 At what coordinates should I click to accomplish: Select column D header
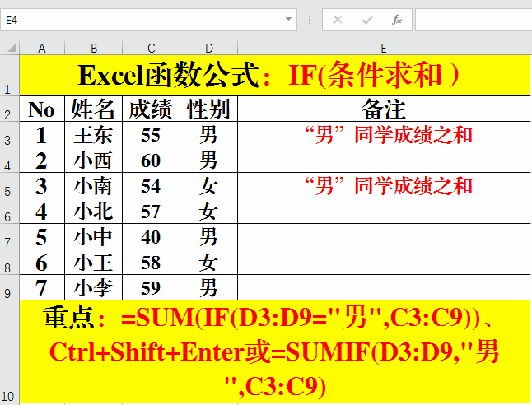(x=208, y=49)
